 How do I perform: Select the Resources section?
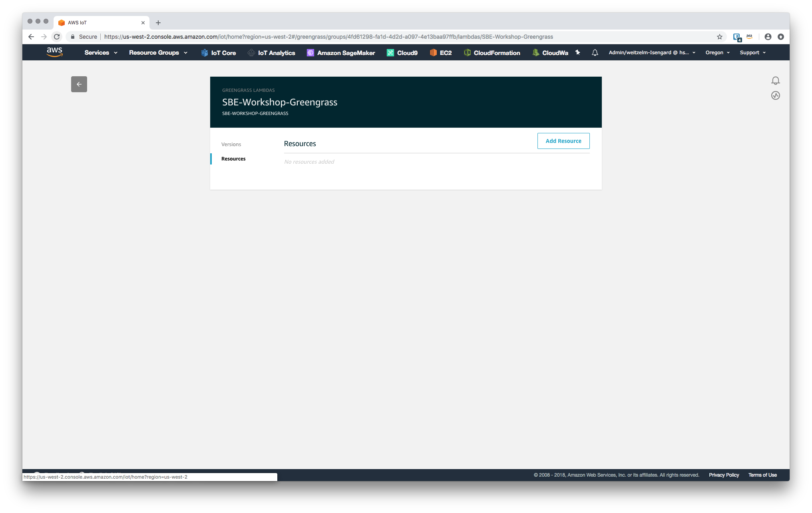coord(233,159)
